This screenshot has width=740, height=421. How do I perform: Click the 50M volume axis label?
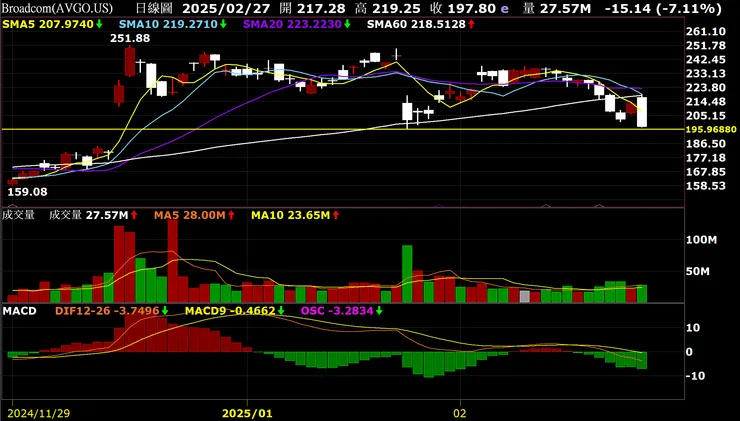(x=698, y=271)
